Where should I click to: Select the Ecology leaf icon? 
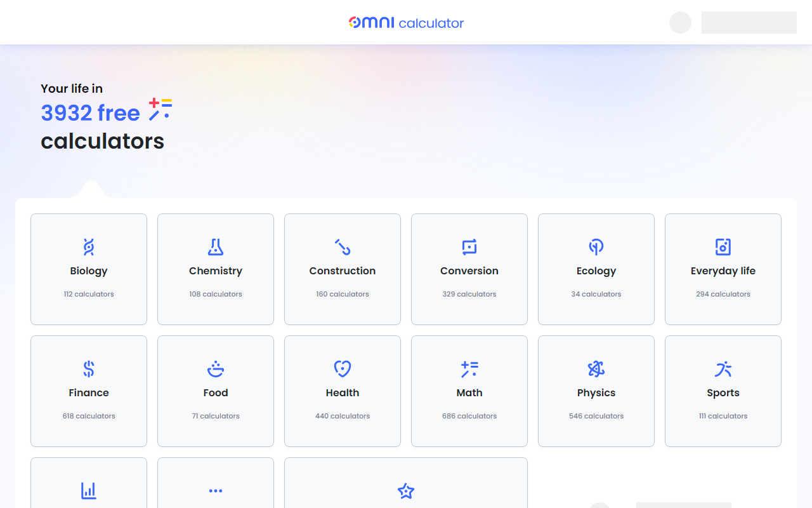[x=596, y=246]
